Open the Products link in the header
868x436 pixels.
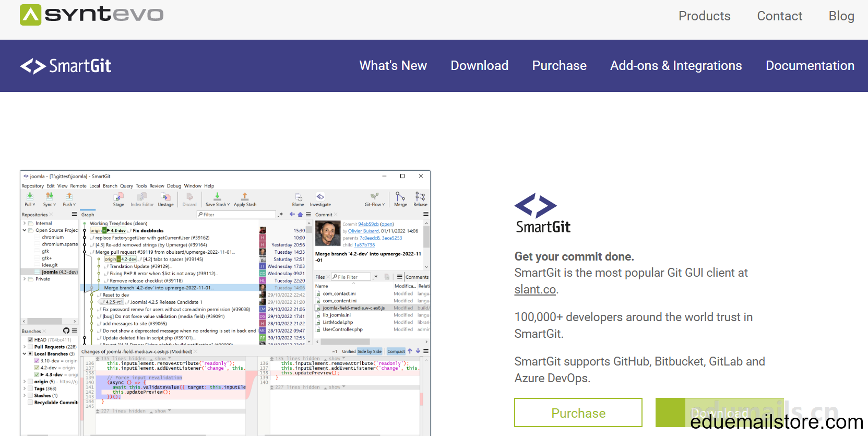tap(705, 16)
